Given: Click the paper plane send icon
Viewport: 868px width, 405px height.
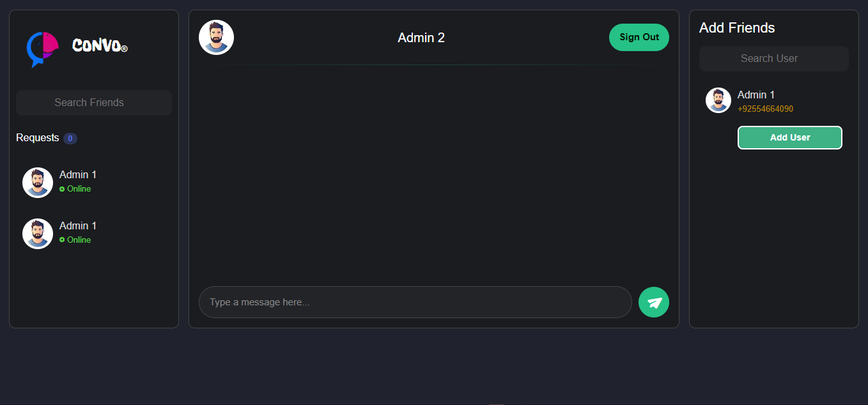Looking at the screenshot, I should 654,302.
